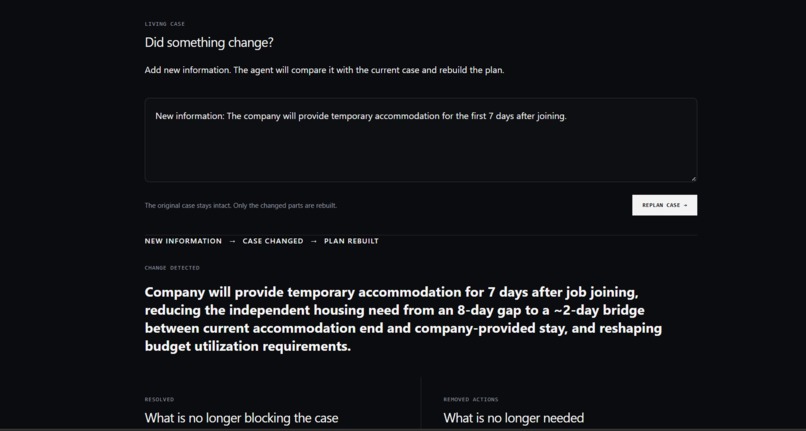Click the CHANGE DETECTED label
Image resolution: width=806 pixels, height=431 pixels.
pos(172,267)
